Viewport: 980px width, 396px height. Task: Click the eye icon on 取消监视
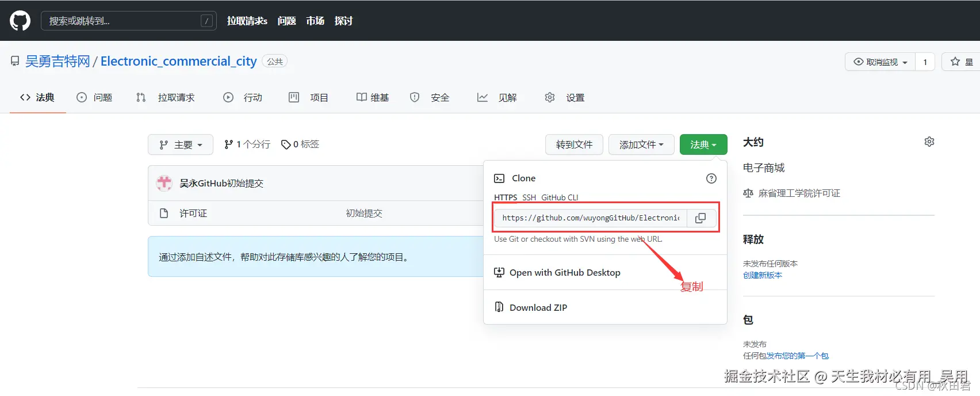[x=859, y=62]
